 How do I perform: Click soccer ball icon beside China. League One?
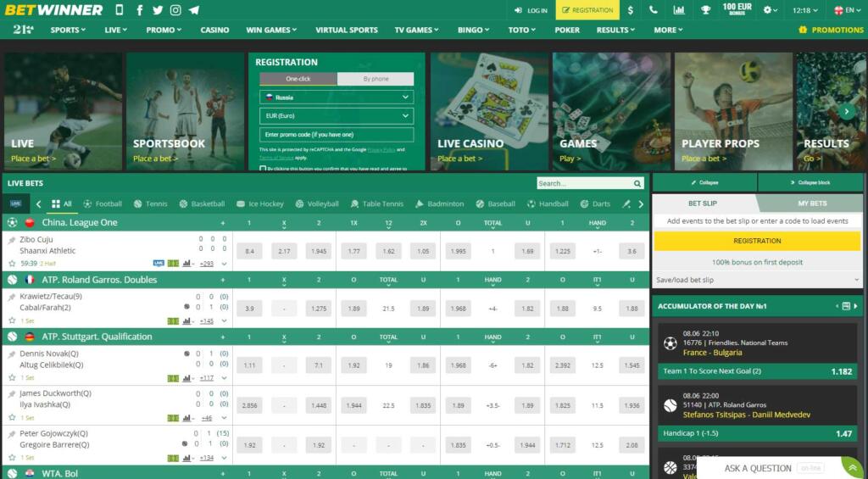[x=12, y=223]
